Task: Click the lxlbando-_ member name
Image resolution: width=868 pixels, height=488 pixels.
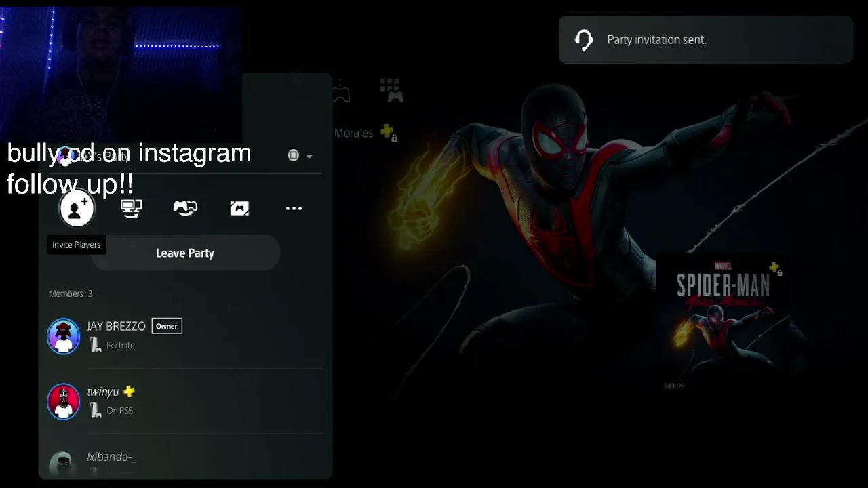Action: coord(112,457)
